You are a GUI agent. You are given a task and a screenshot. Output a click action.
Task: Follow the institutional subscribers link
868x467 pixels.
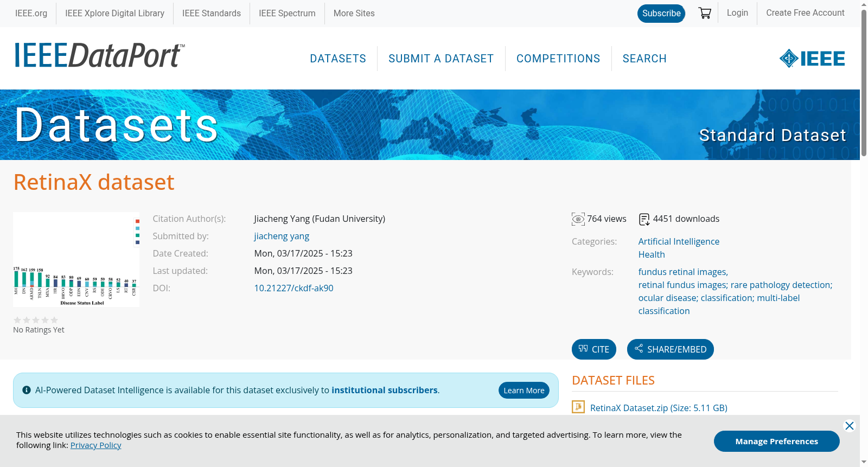click(385, 391)
